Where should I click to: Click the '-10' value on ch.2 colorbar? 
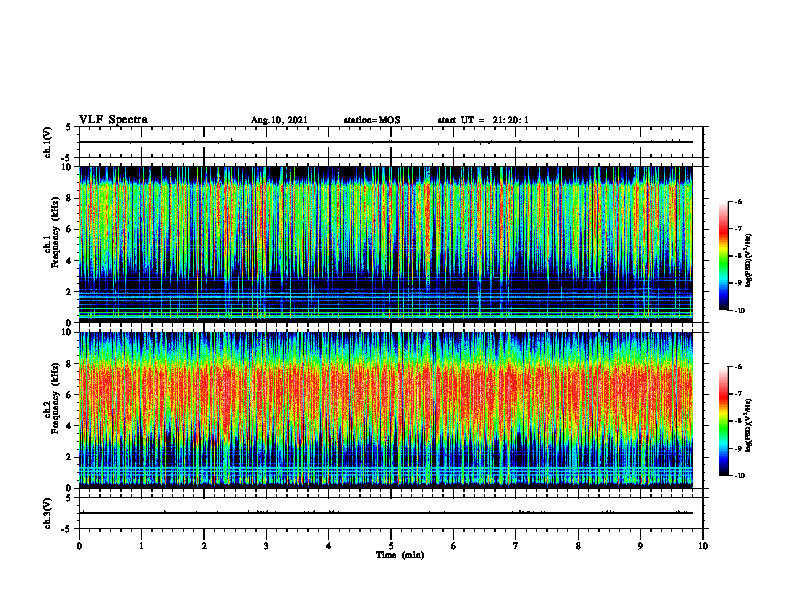pos(739,476)
